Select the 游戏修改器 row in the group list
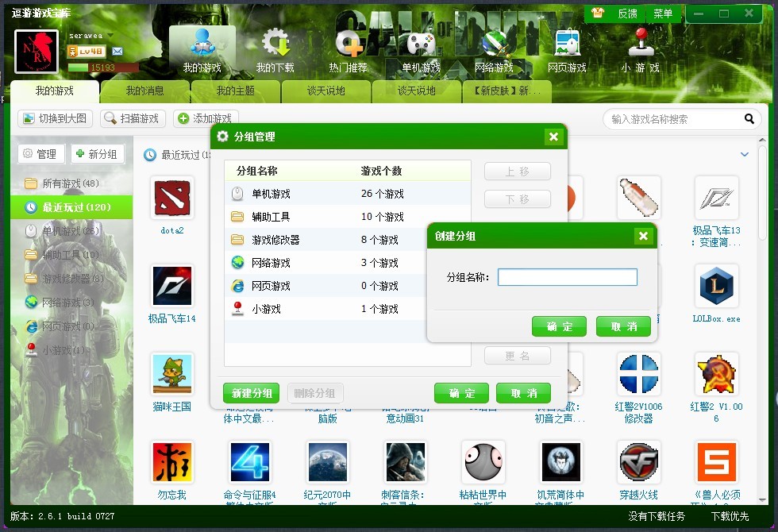The image size is (778, 532). [x=327, y=240]
